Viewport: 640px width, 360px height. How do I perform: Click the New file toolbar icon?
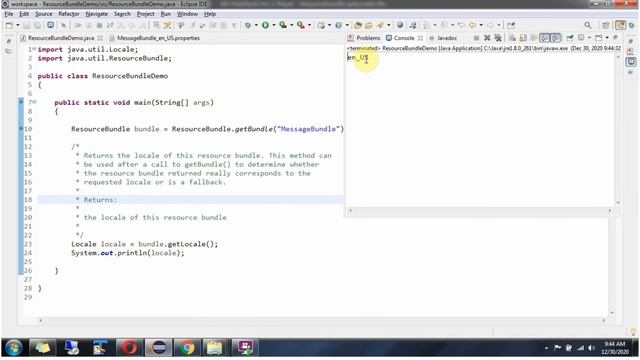pyautogui.click(x=9, y=25)
